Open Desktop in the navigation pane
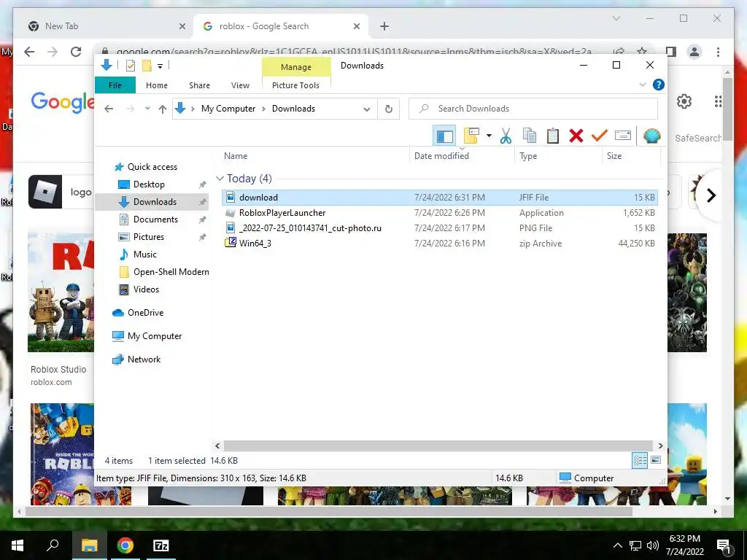 click(149, 184)
